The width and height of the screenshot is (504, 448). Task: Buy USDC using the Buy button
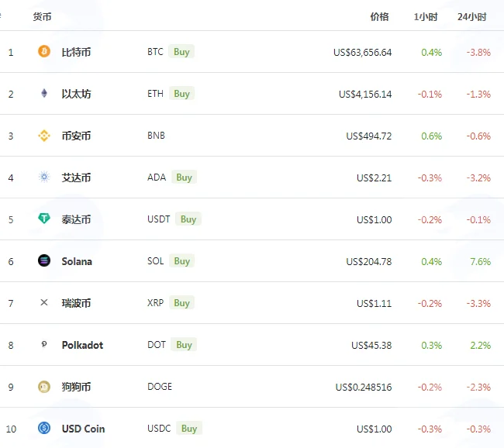click(189, 429)
